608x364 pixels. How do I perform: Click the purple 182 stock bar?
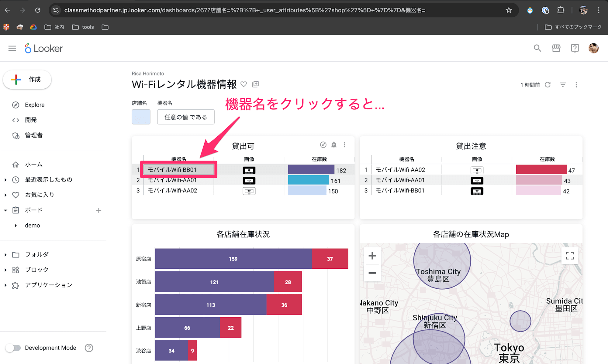[311, 169]
